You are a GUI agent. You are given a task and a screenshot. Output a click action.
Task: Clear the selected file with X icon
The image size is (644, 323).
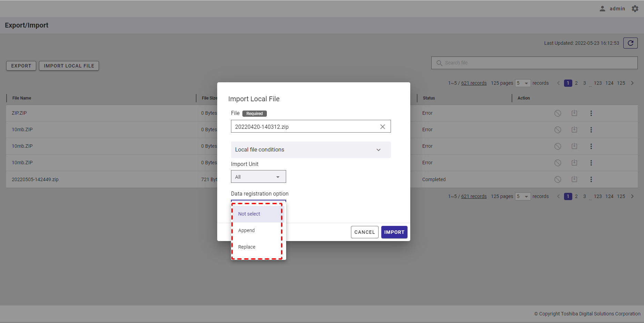pos(382,127)
